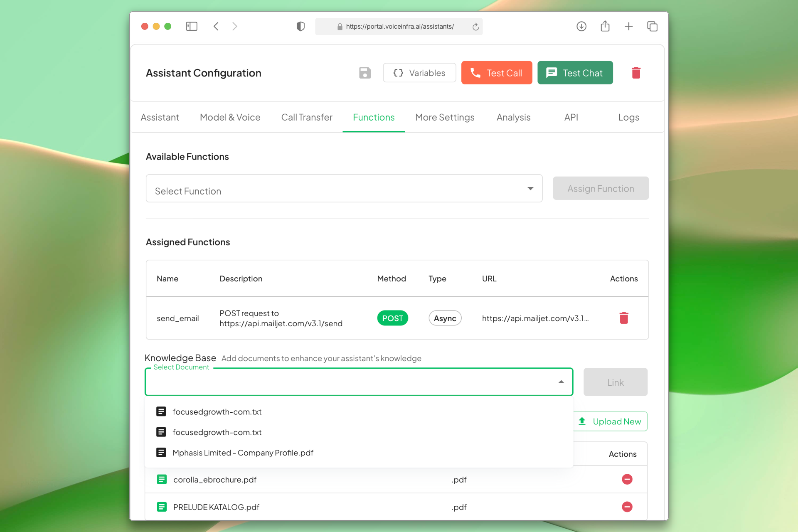This screenshot has width=798, height=532.
Task: Click the send_email function name
Action: point(177,318)
